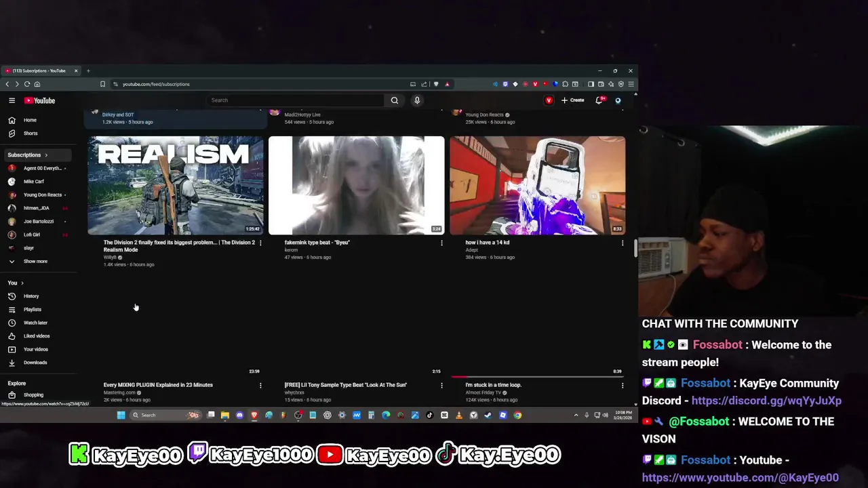Image resolution: width=868 pixels, height=488 pixels.
Task: Open the Young Don Reacts sidebar channel
Action: point(39,195)
